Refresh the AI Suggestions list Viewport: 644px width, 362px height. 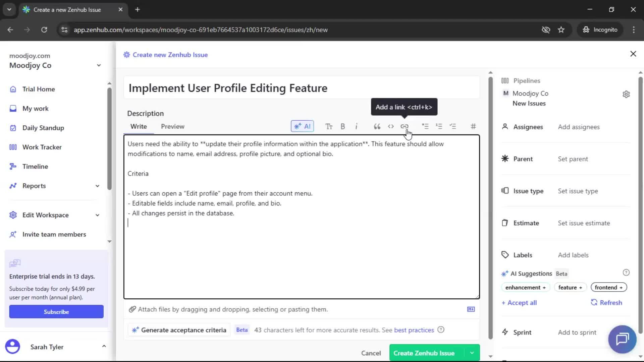(x=606, y=302)
